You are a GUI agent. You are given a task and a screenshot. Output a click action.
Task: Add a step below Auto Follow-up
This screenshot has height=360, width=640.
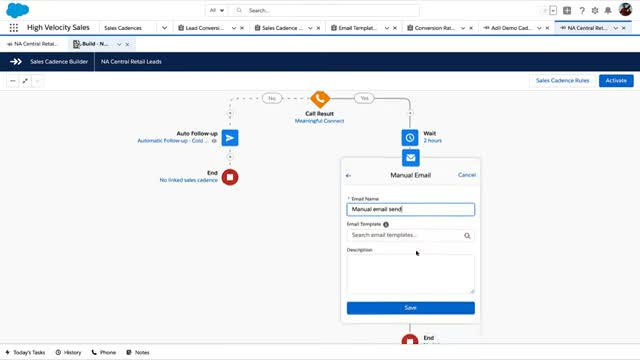click(230, 157)
